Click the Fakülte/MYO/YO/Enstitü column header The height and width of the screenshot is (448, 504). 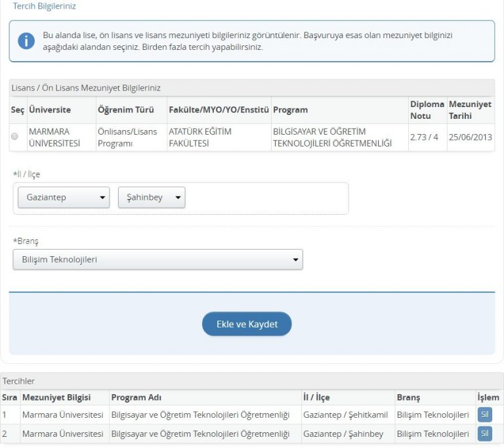pyautogui.click(x=219, y=110)
